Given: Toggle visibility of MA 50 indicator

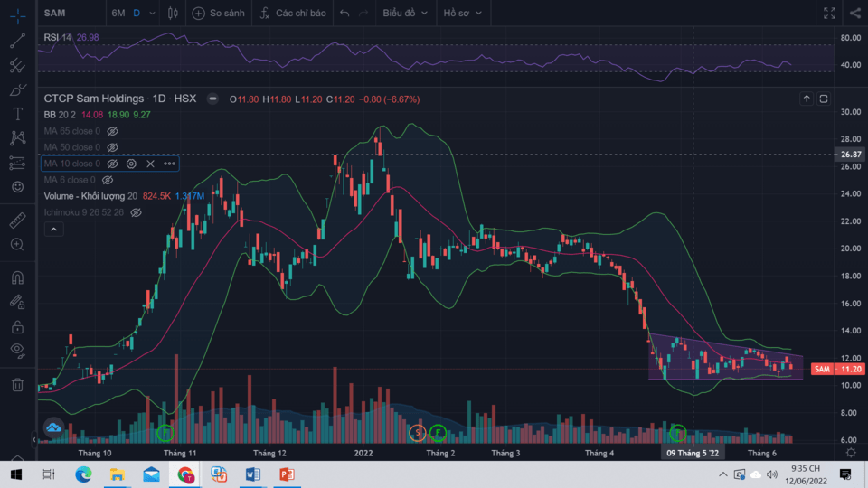Looking at the screenshot, I should click(113, 147).
